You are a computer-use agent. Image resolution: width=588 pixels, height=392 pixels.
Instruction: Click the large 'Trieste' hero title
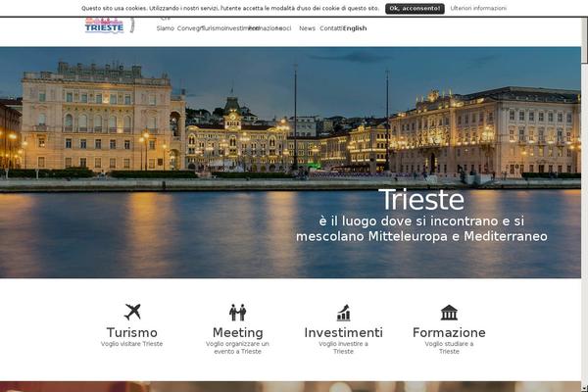click(421, 200)
